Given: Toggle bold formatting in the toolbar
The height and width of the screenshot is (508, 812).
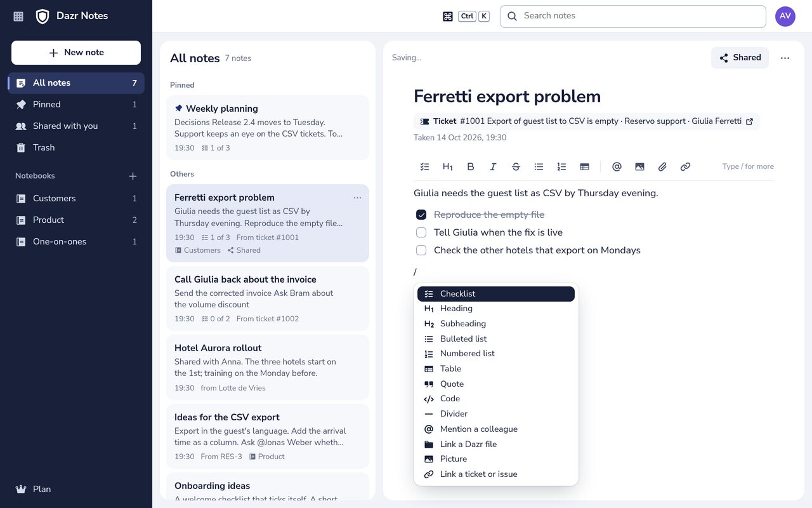Looking at the screenshot, I should 471,167.
